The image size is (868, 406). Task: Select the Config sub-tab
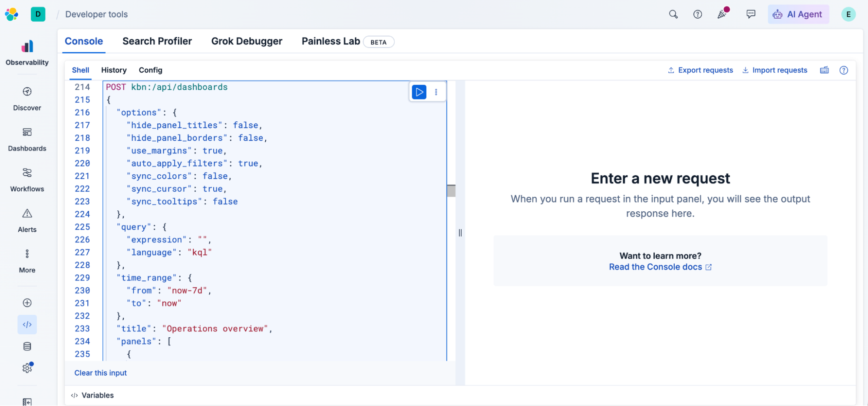click(x=151, y=70)
